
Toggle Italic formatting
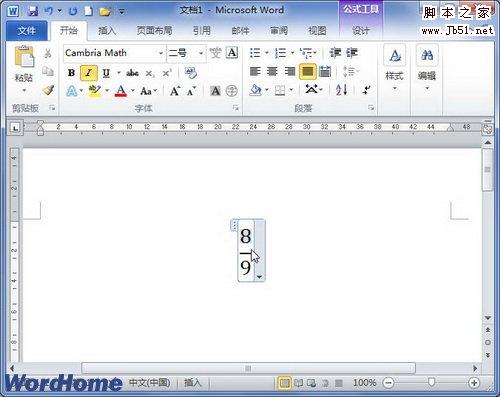click(x=88, y=73)
